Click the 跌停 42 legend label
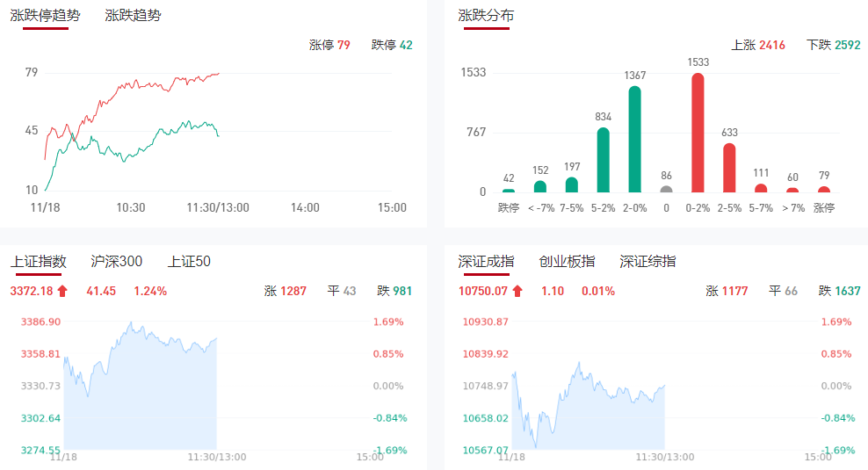The image size is (868, 470). (392, 45)
